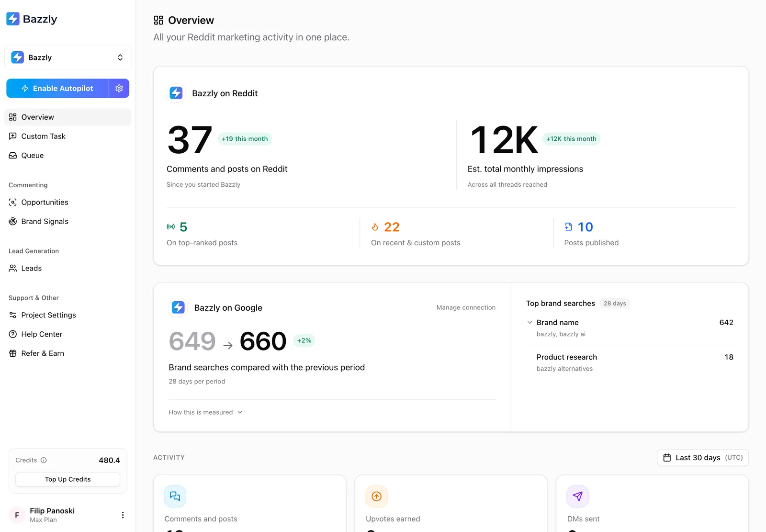Click Manage connection link
Viewport: 766px width, 532px height.
tap(466, 307)
